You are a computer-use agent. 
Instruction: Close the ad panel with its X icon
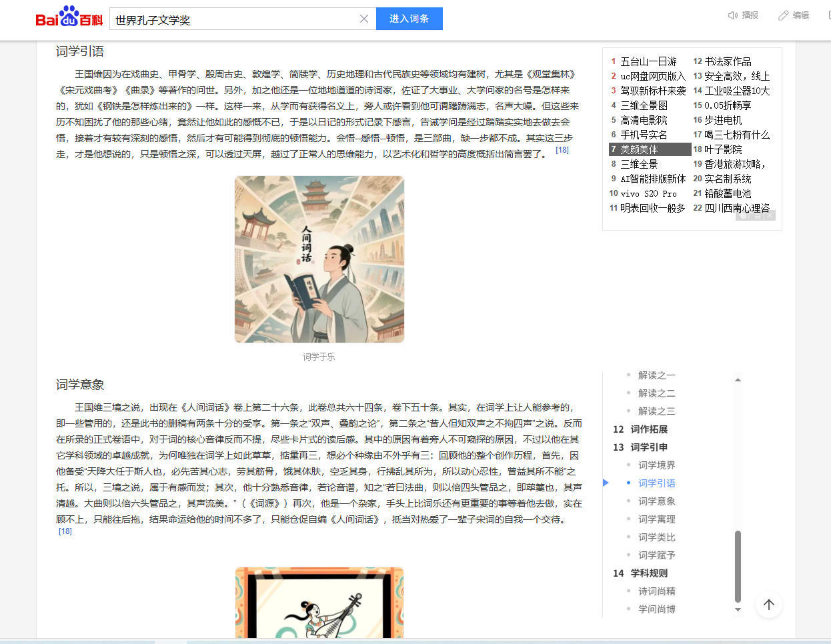(769, 216)
